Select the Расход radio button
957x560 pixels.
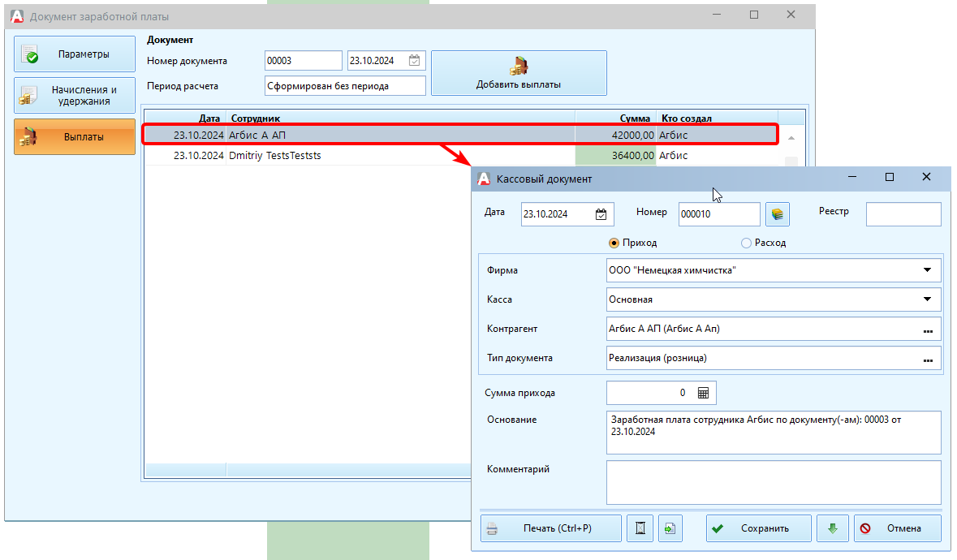tap(746, 243)
